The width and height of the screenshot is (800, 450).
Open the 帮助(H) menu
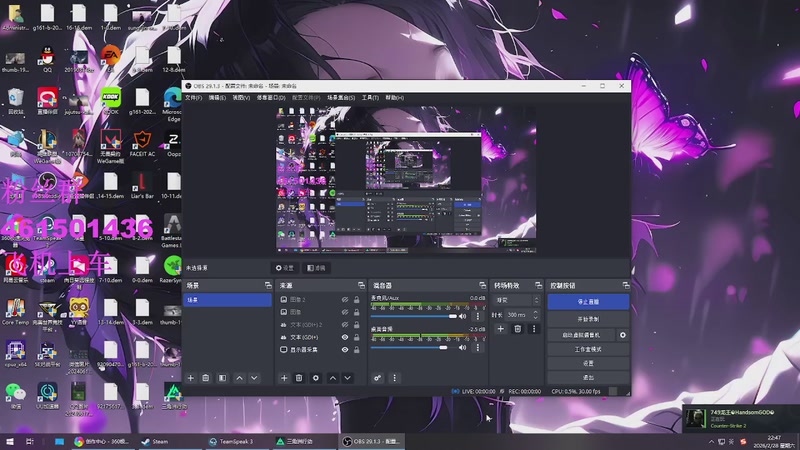point(394,97)
